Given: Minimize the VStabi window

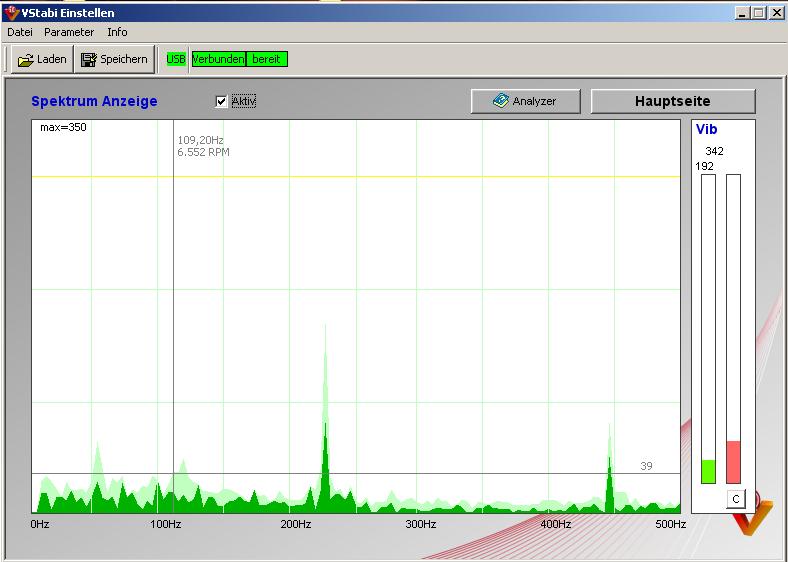Looking at the screenshot, I should 743,13.
